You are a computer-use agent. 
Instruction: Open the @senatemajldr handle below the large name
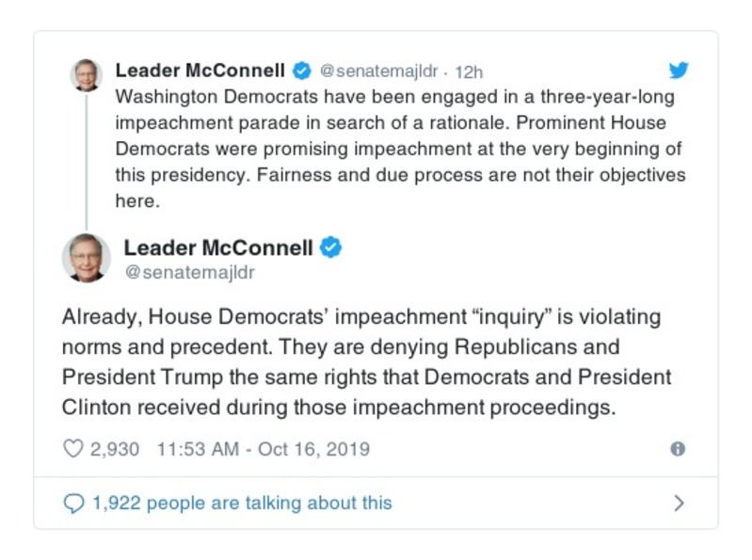pyautogui.click(x=189, y=273)
